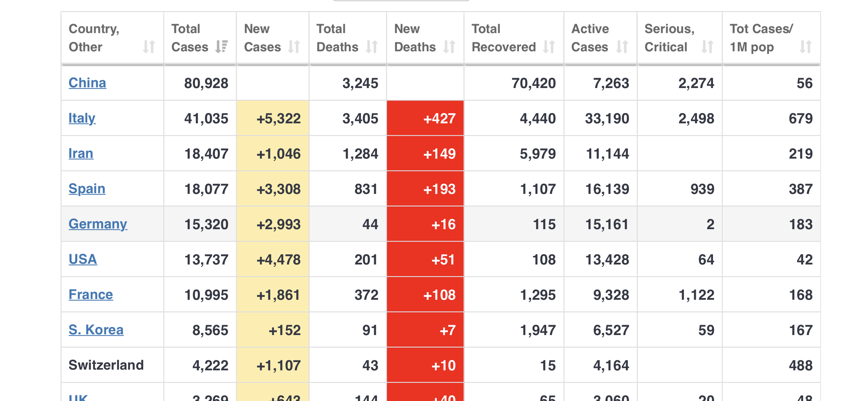Screen dimensions: 868x401
Task: Sort table by Total Deaths arrows
Action: point(372,47)
